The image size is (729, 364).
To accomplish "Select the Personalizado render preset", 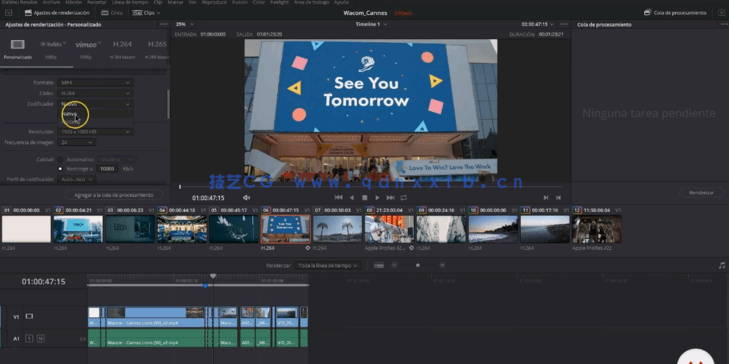I will click(x=18, y=49).
